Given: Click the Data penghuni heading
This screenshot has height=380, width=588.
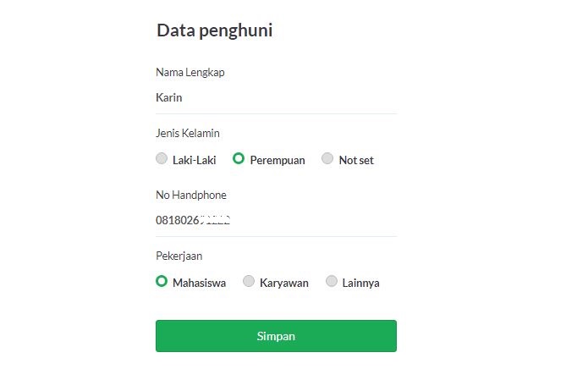Looking at the screenshot, I should [x=214, y=30].
